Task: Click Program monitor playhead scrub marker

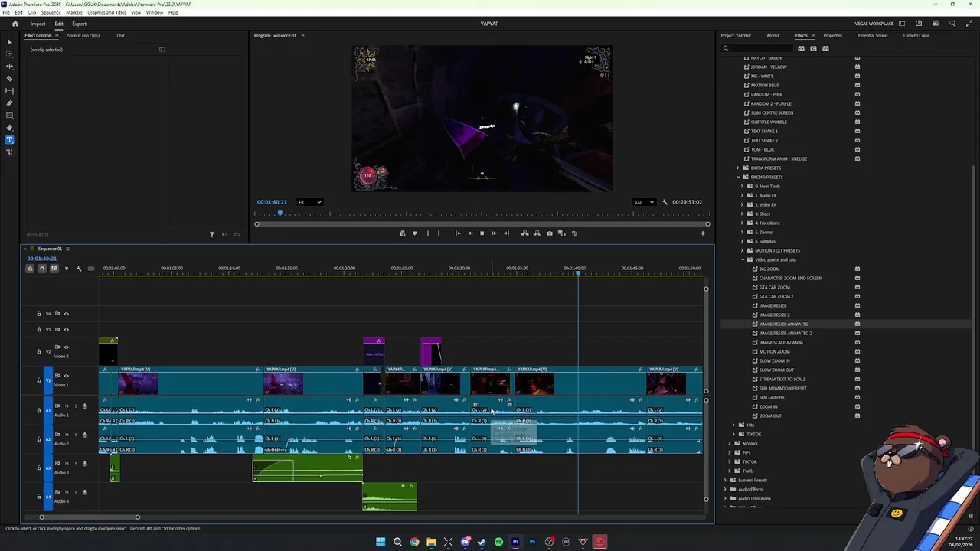Action: (279, 214)
